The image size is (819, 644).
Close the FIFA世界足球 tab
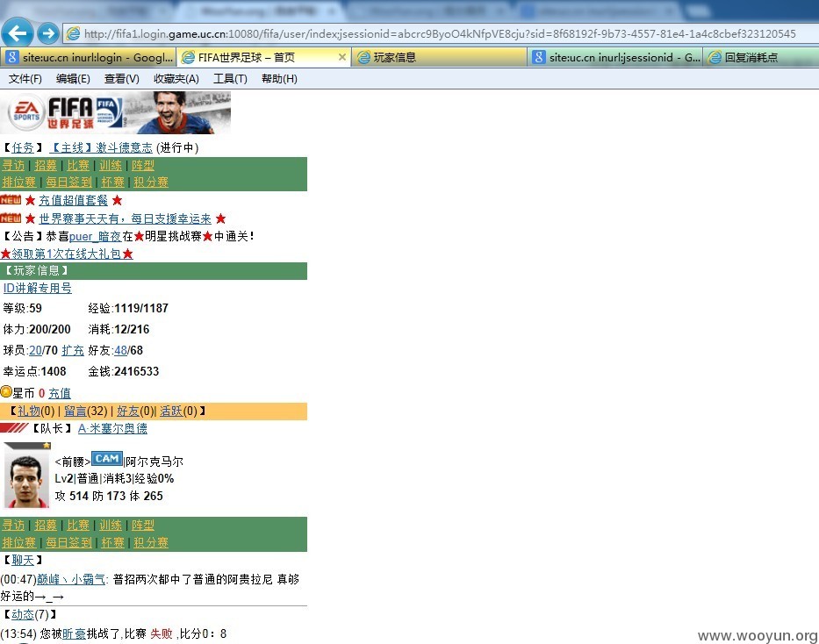pos(342,57)
